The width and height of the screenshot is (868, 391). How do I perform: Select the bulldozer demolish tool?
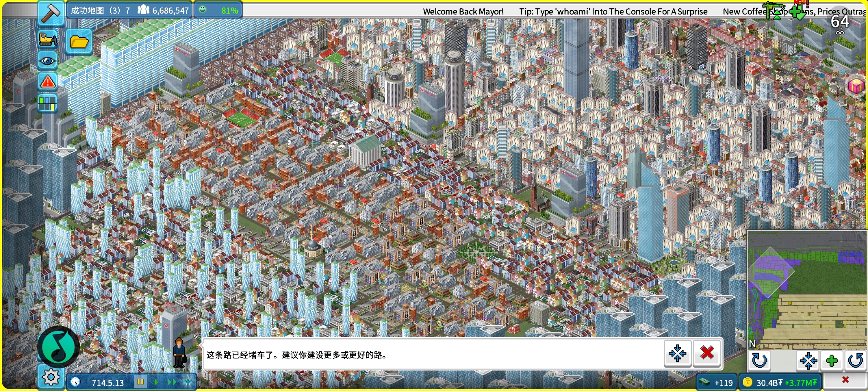(x=48, y=39)
